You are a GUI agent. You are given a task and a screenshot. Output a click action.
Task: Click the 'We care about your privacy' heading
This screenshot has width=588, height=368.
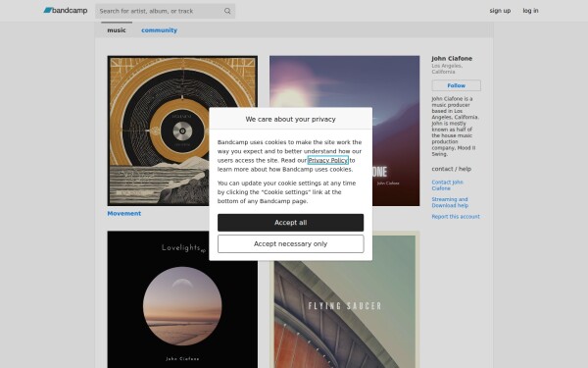pos(291,119)
